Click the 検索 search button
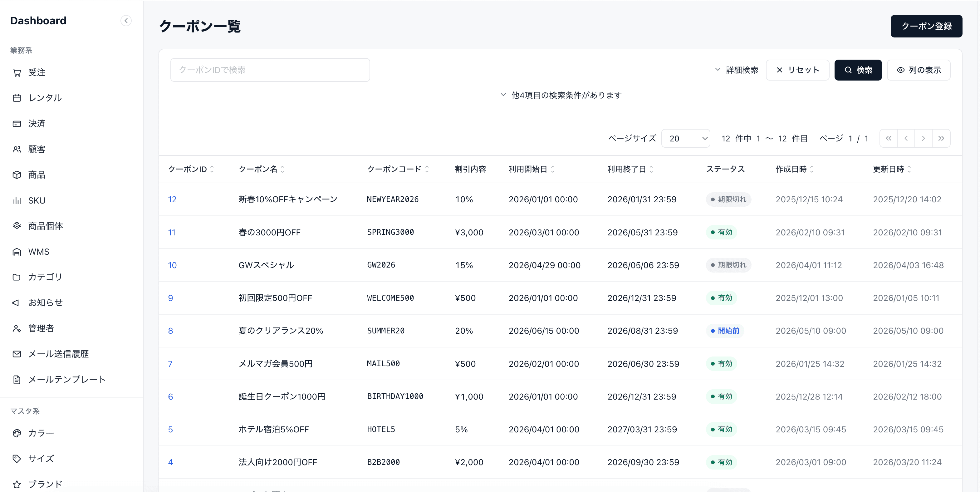Screen dimensions: 980x492 [x=858, y=70]
